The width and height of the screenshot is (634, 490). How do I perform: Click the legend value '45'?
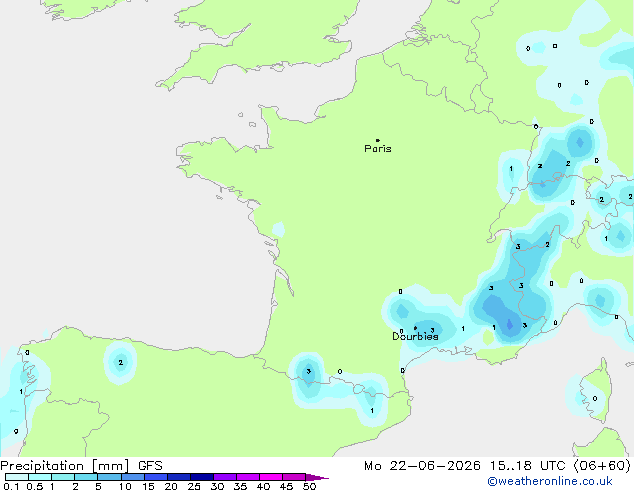pyautogui.click(x=286, y=486)
